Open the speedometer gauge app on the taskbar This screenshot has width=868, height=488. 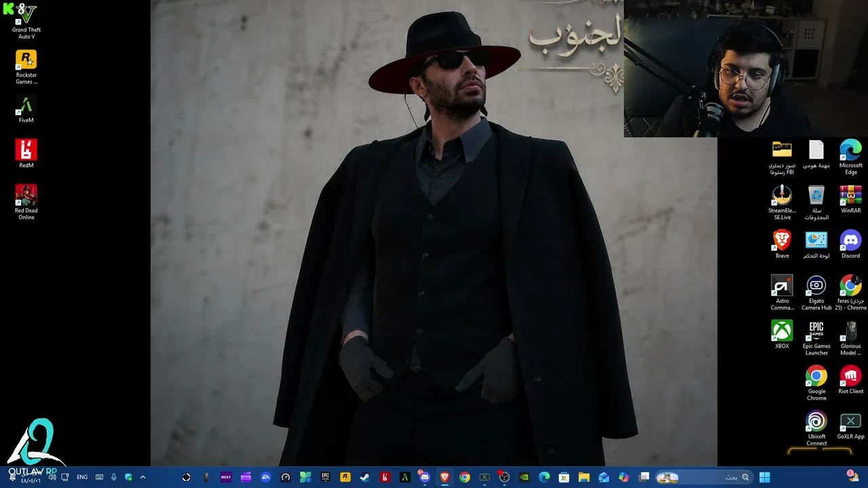tap(285, 477)
